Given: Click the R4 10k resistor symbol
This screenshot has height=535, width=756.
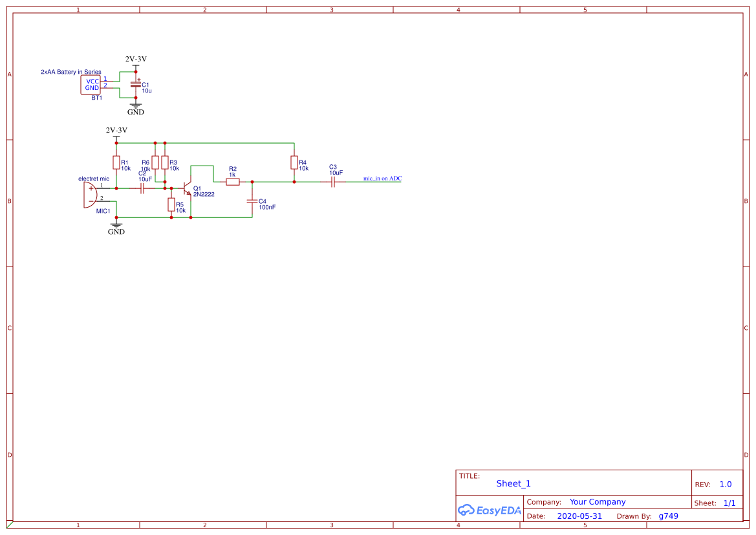Looking at the screenshot, I should [294, 162].
